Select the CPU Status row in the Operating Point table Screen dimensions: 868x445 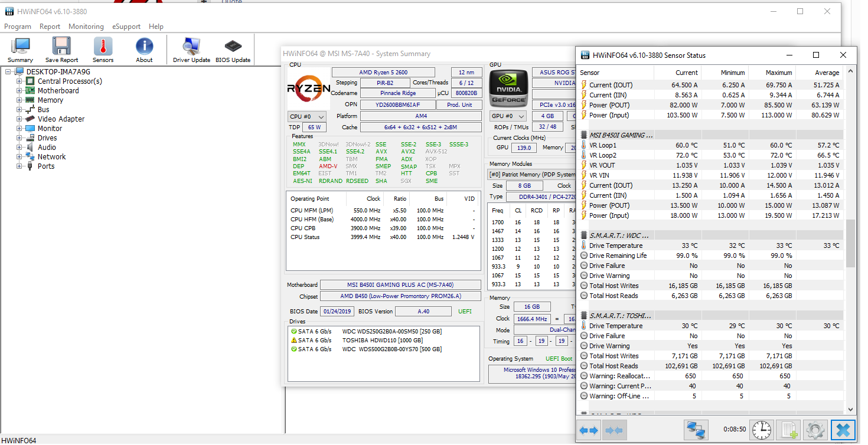pyautogui.click(x=383, y=237)
